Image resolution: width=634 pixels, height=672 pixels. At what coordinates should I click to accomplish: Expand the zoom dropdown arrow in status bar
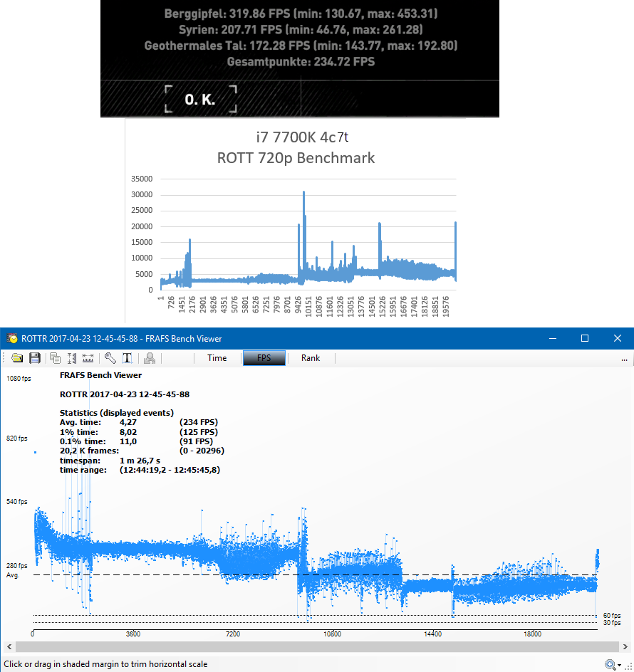point(620,665)
